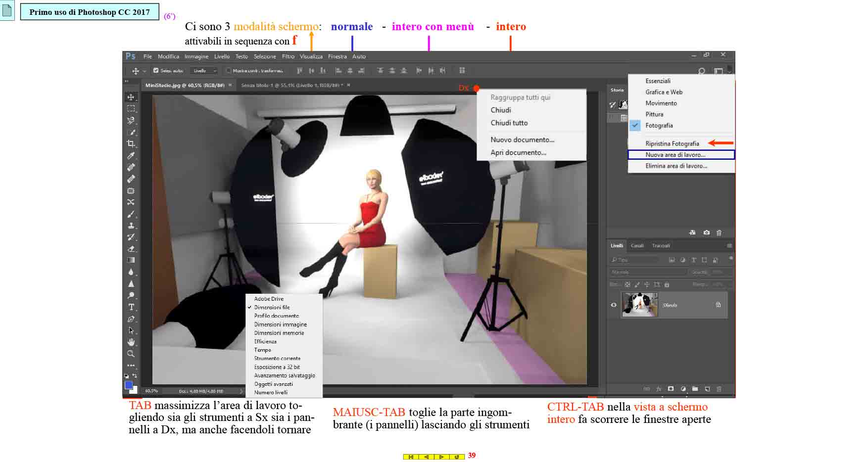Activate the Hand tool
This screenshot has height=462, width=868.
click(x=131, y=342)
